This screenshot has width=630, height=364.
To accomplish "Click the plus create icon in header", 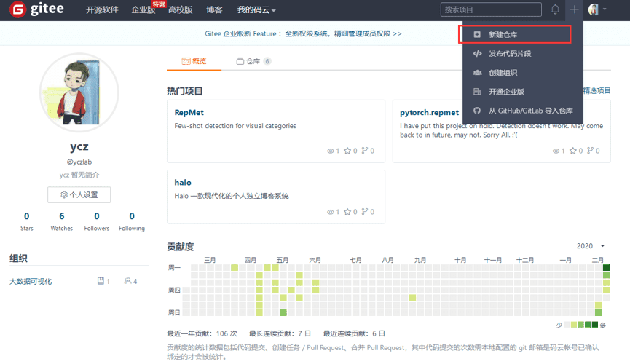I will [574, 9].
